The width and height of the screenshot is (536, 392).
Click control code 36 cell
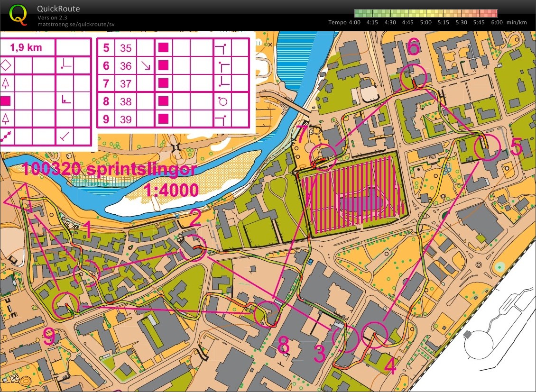[x=125, y=65]
